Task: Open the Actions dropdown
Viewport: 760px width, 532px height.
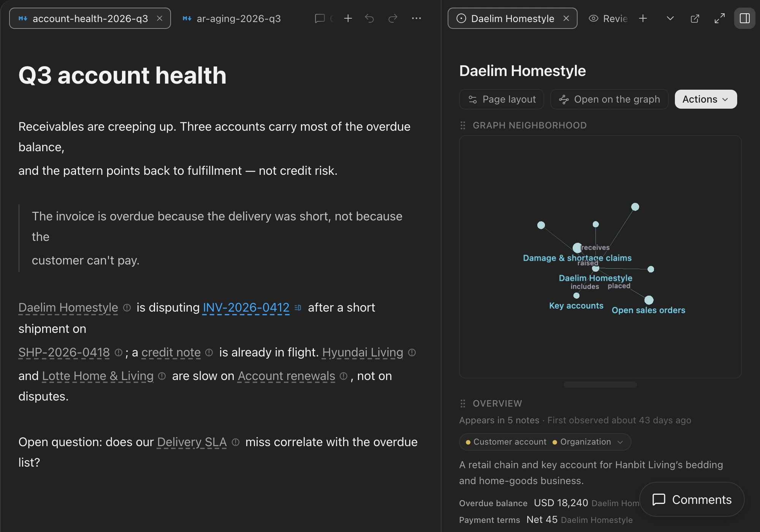Action: [x=706, y=99]
